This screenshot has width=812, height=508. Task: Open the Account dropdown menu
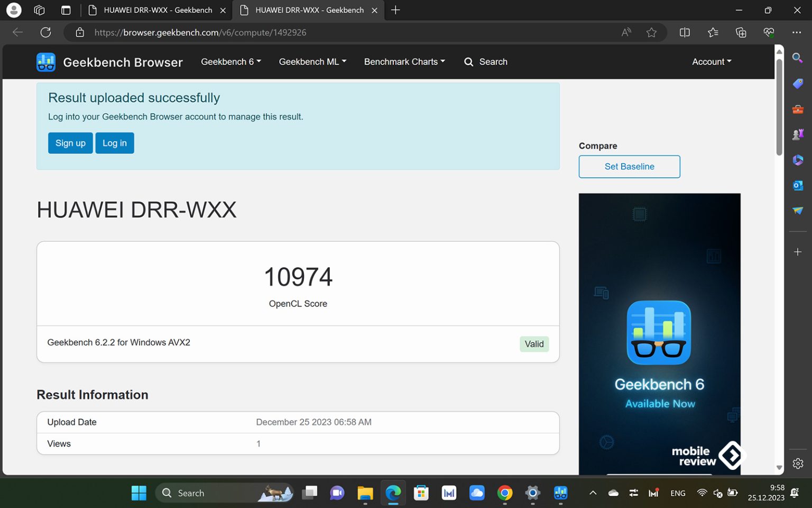point(712,62)
